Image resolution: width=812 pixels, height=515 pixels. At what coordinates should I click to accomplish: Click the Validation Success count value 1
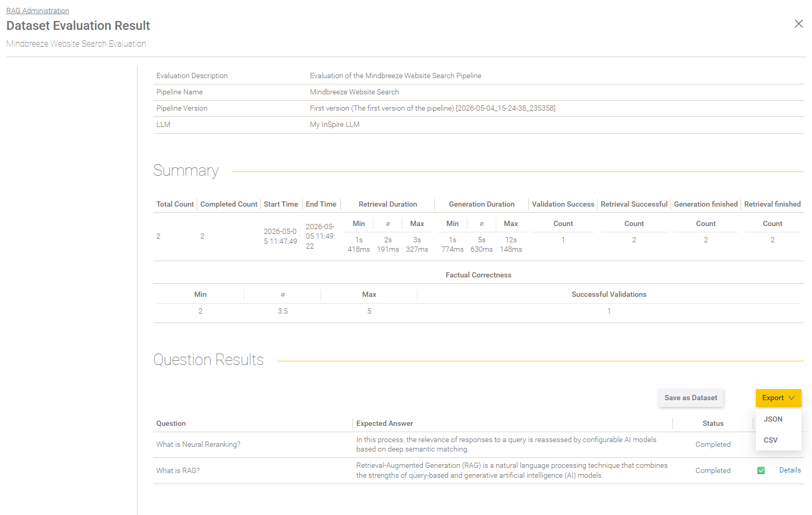(563, 240)
